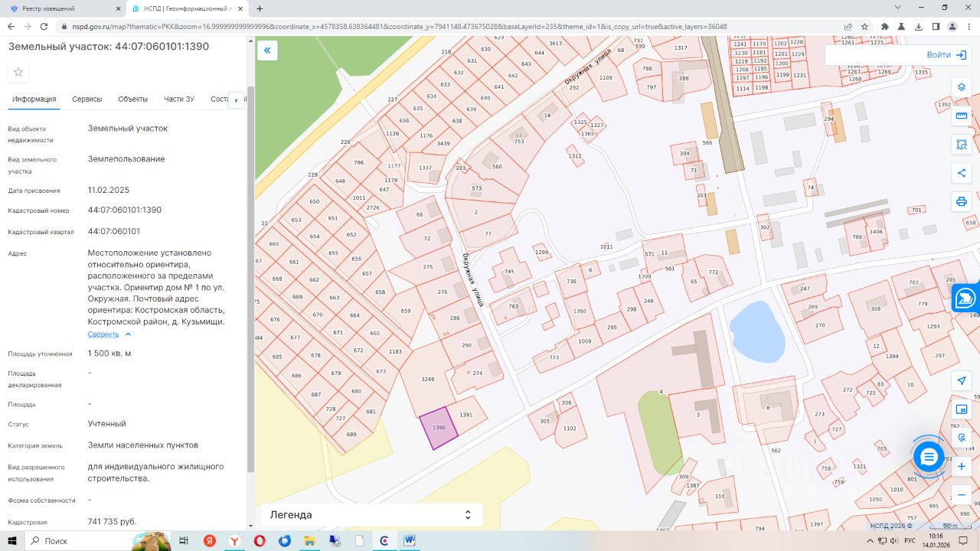Toggle favorite star for this land plot

point(18,72)
